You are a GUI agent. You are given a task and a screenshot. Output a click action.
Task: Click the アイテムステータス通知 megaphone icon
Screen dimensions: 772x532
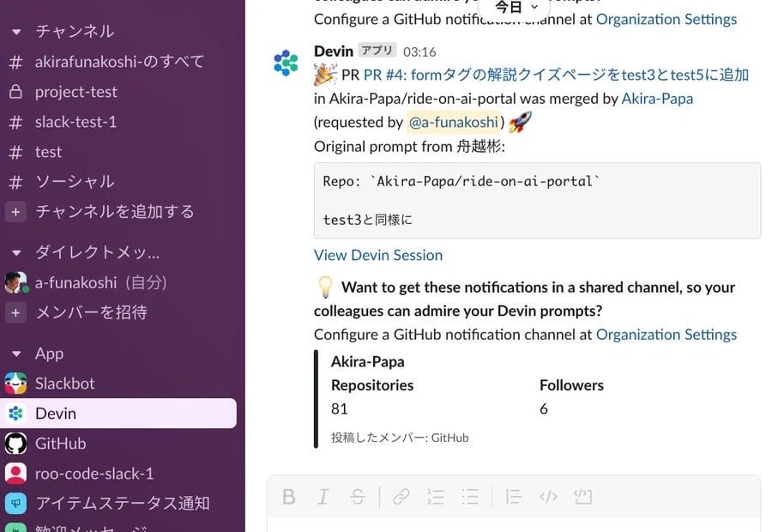point(15,504)
